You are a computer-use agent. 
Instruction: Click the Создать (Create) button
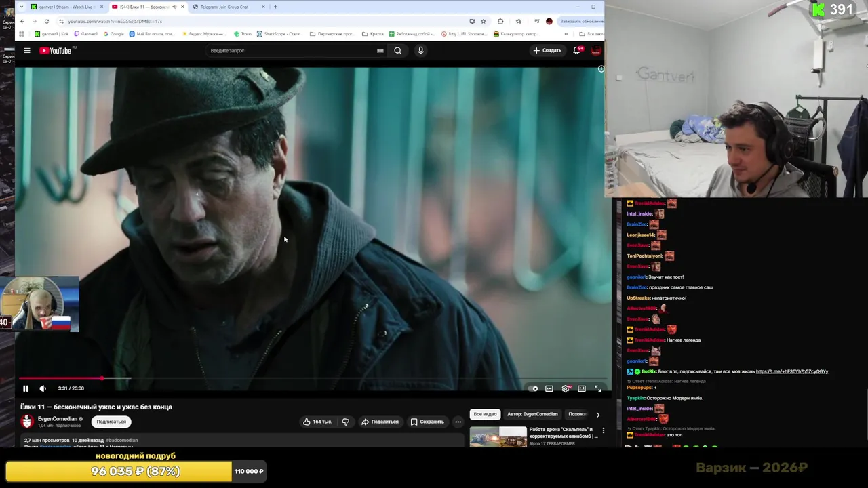coord(547,50)
